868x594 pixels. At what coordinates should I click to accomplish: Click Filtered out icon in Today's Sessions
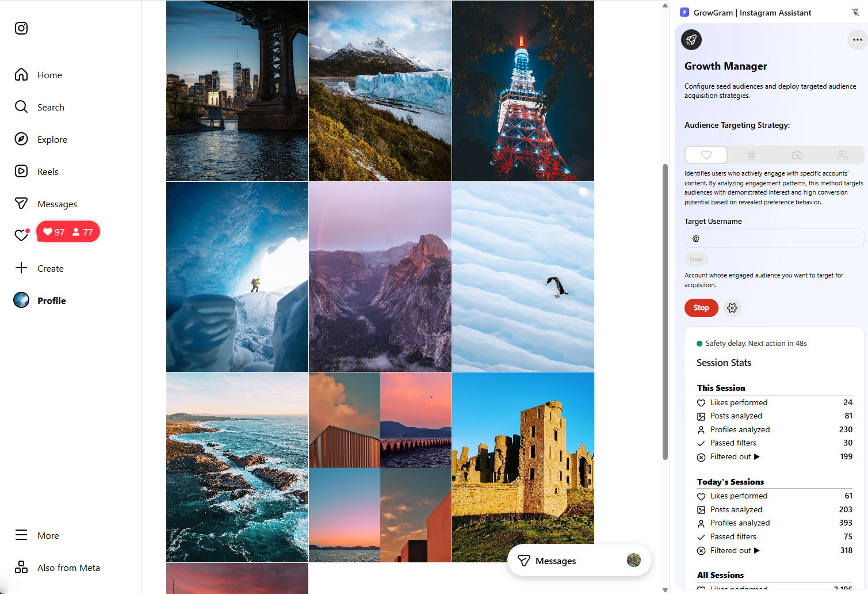(701, 551)
